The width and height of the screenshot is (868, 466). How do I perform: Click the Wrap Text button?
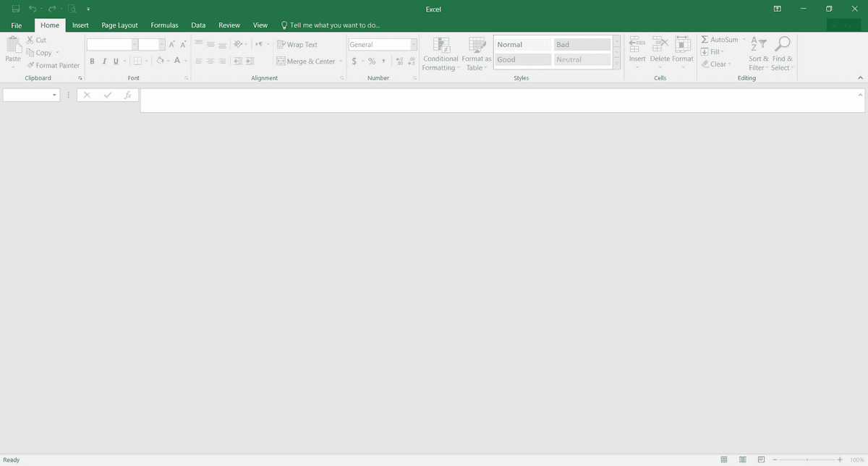coord(297,45)
